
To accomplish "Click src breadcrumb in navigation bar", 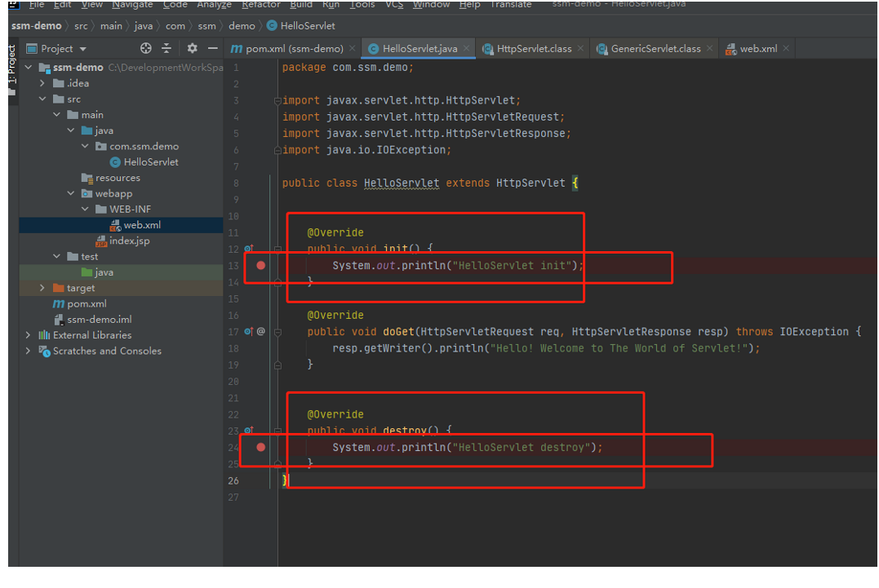I will (x=82, y=26).
